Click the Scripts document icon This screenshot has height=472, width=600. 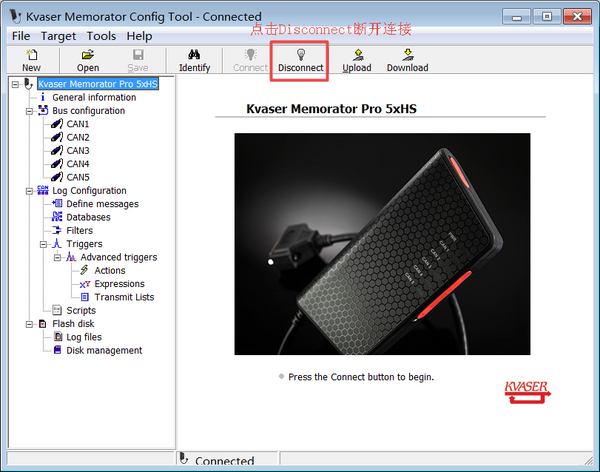57,310
